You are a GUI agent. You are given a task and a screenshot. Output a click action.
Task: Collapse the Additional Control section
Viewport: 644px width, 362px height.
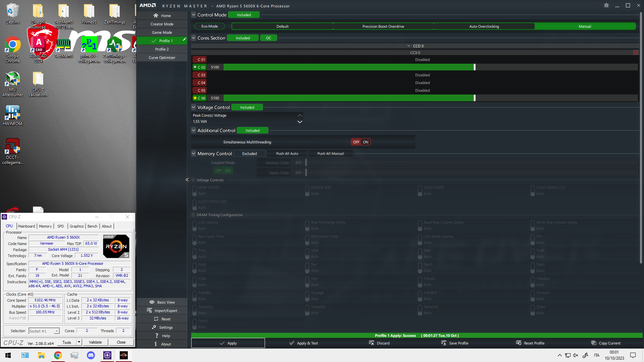pos(194,130)
